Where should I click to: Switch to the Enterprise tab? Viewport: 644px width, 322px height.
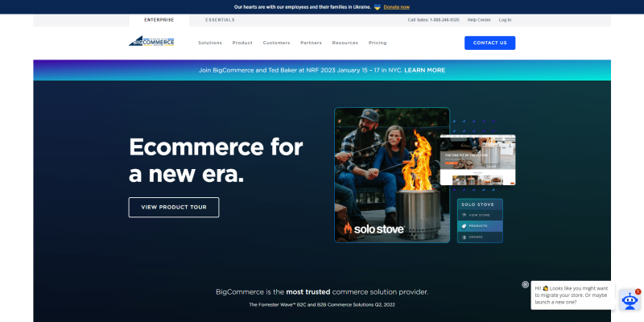159,19
